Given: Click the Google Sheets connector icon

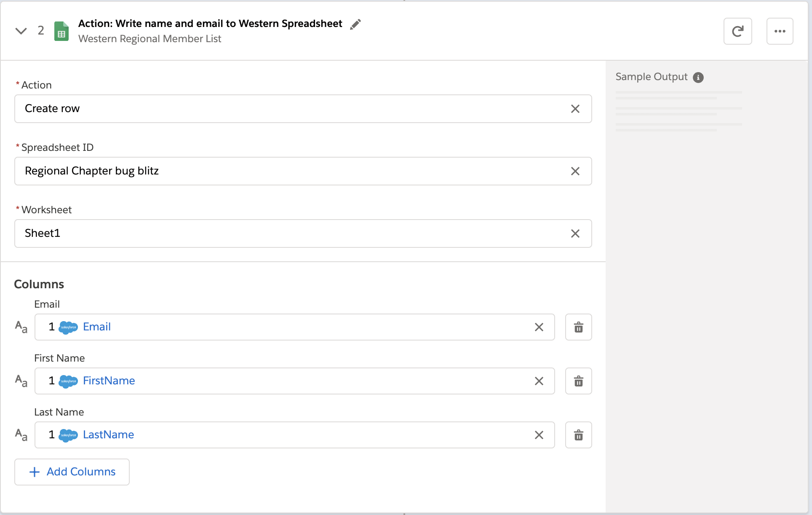Looking at the screenshot, I should click(x=61, y=31).
